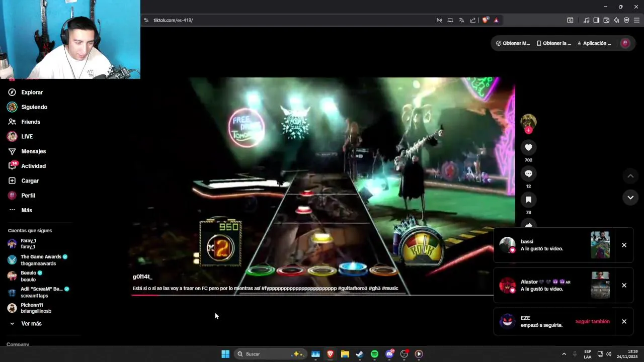
Task: Click Obtener M... button
Action: (513, 43)
